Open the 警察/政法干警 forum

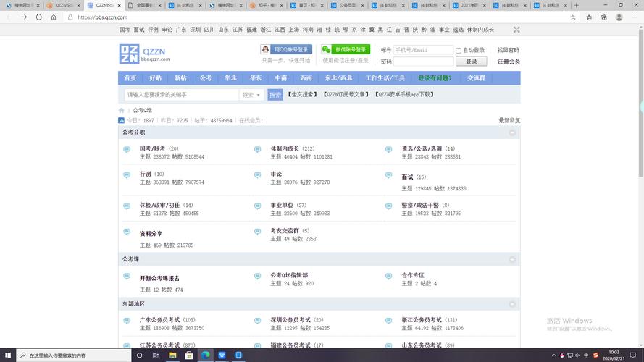[420, 205]
